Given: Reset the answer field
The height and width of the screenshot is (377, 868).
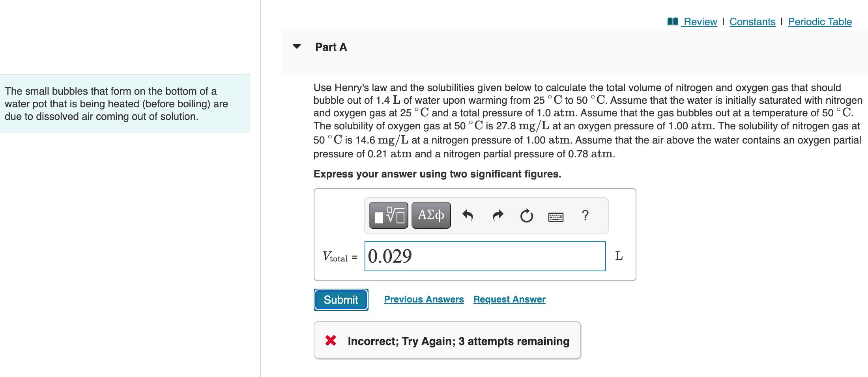Looking at the screenshot, I should (x=527, y=215).
